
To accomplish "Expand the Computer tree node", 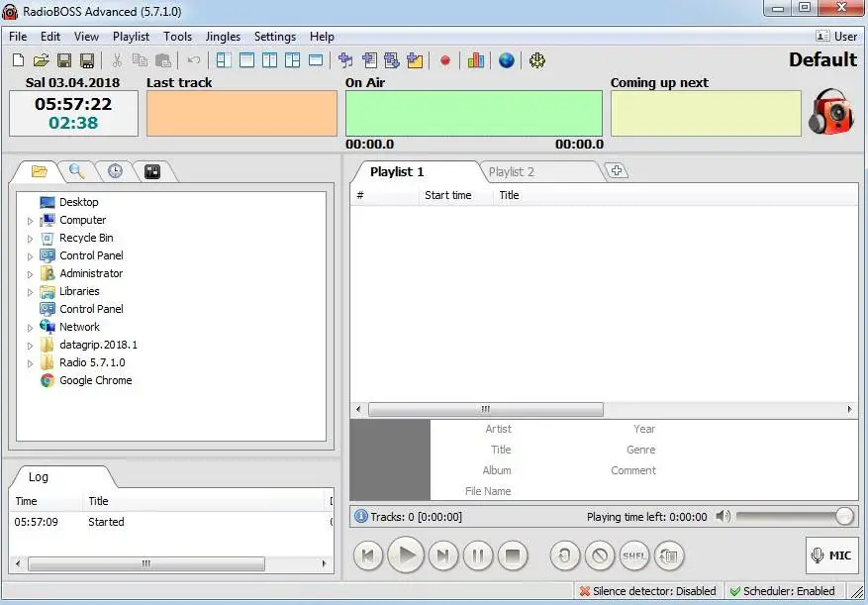I will click(31, 220).
